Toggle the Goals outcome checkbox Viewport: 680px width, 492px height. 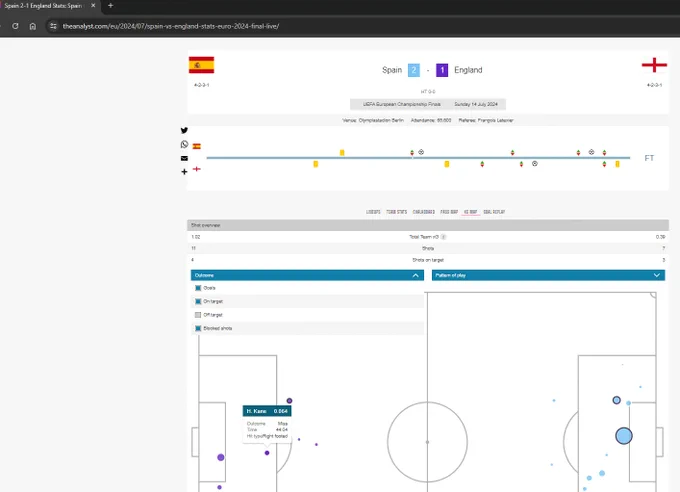(x=198, y=288)
